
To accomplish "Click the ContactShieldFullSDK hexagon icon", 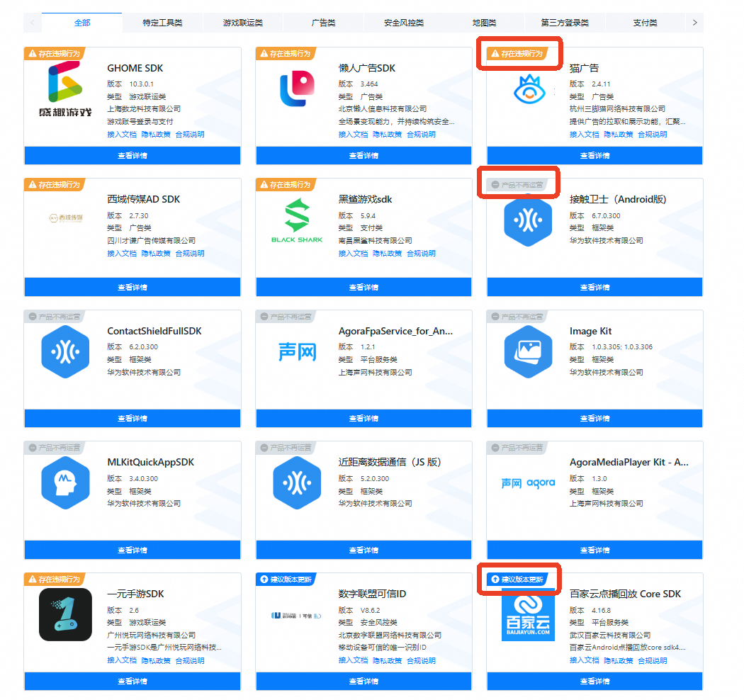I will point(65,351).
